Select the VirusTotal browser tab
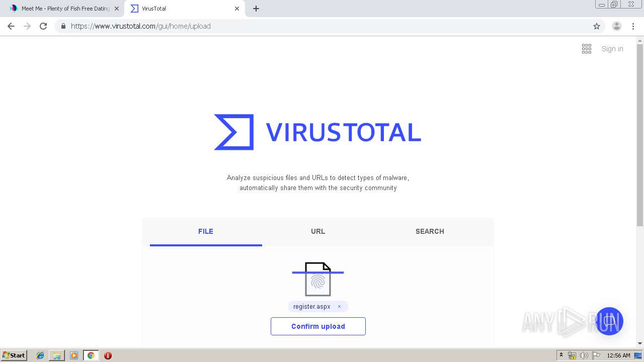 [184, 9]
